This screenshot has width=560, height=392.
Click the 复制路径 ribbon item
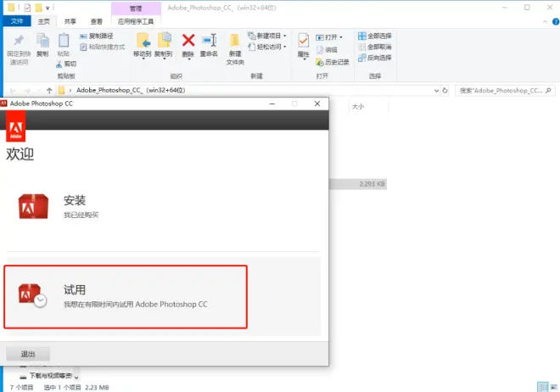(x=97, y=36)
